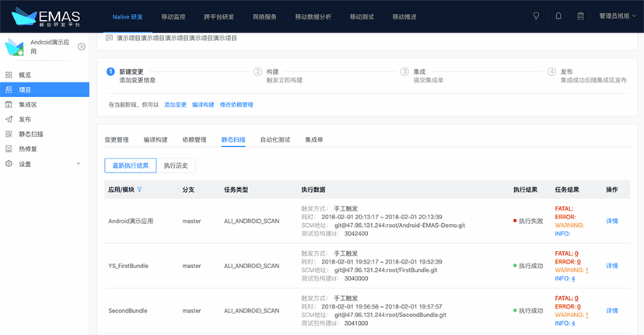Open 详情 for the YS_FirstBundle row
This screenshot has width=644, height=335.
coord(612,266)
